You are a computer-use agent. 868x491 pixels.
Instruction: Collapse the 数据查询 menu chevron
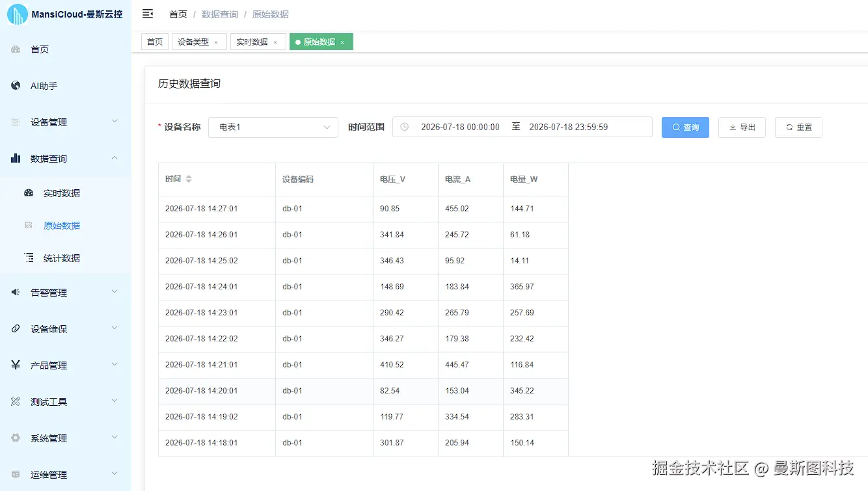[115, 158]
